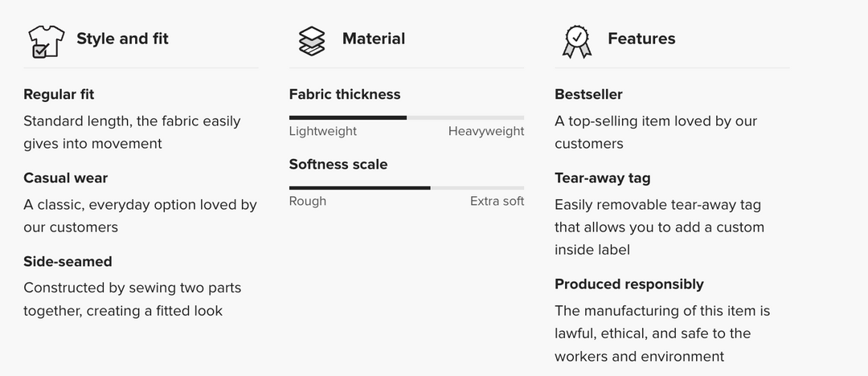The image size is (868, 376).
Task: Click the Rough end label
Action: pos(307,201)
